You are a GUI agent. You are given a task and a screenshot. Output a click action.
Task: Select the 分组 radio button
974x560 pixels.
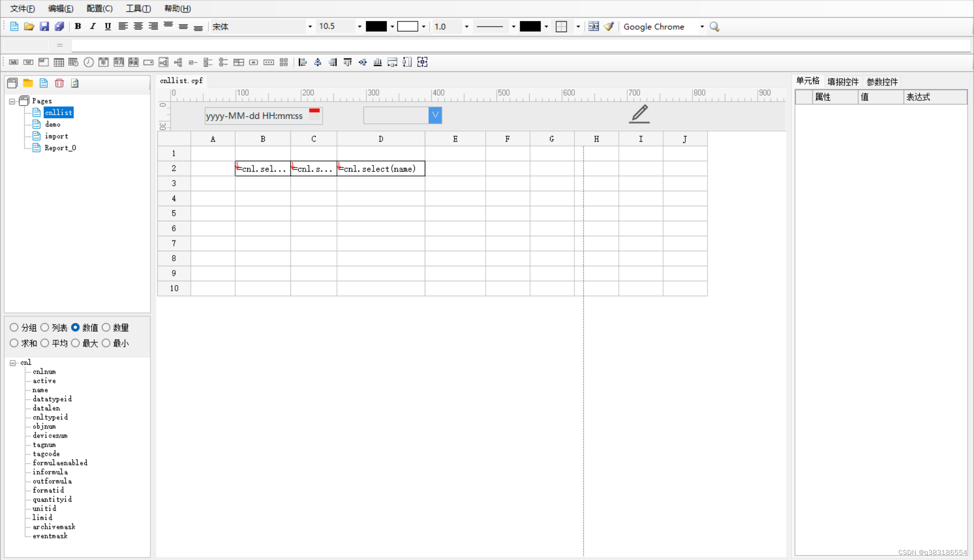click(x=14, y=327)
